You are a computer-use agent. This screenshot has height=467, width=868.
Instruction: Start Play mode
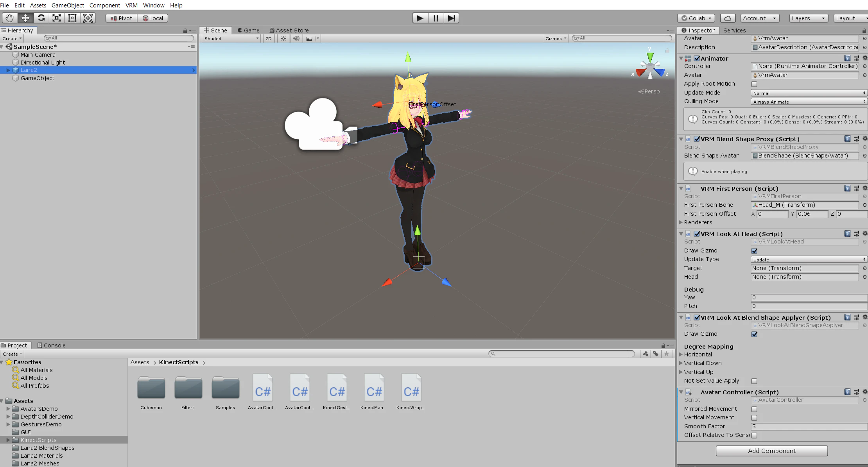(420, 18)
